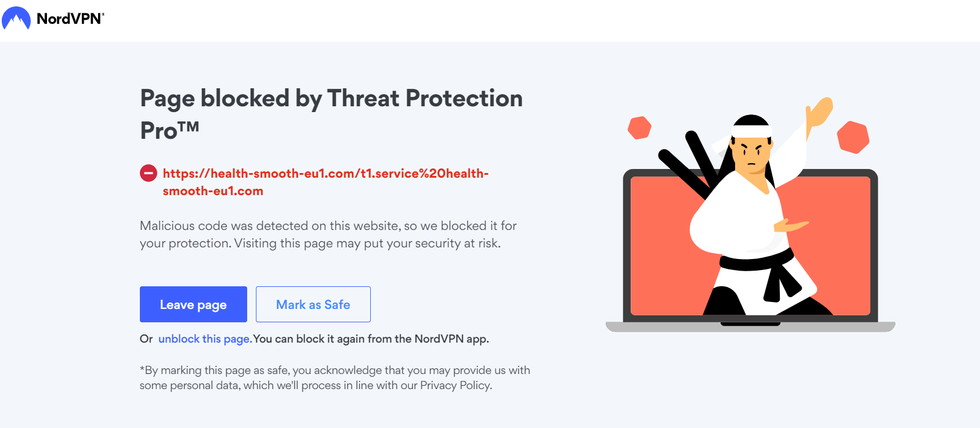This screenshot has width=980, height=428.
Task: Click the Malicious code was detected paragraph
Action: coord(328,234)
